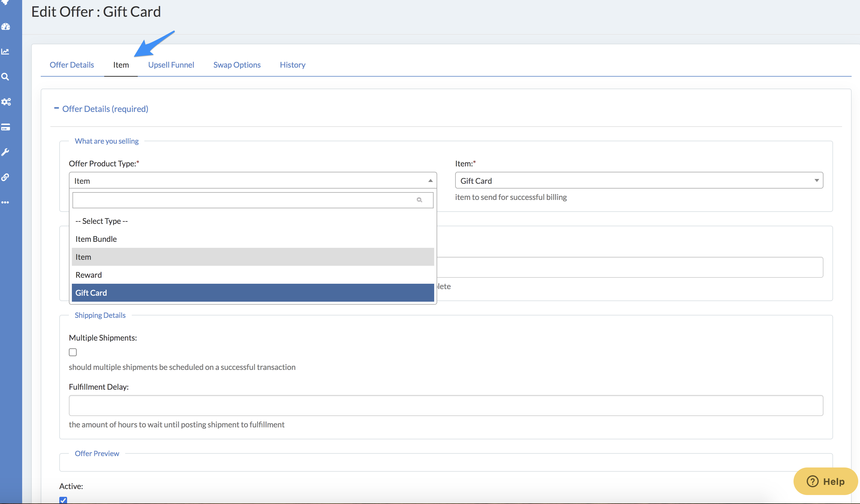Click the chain link icon in sidebar

point(5,177)
